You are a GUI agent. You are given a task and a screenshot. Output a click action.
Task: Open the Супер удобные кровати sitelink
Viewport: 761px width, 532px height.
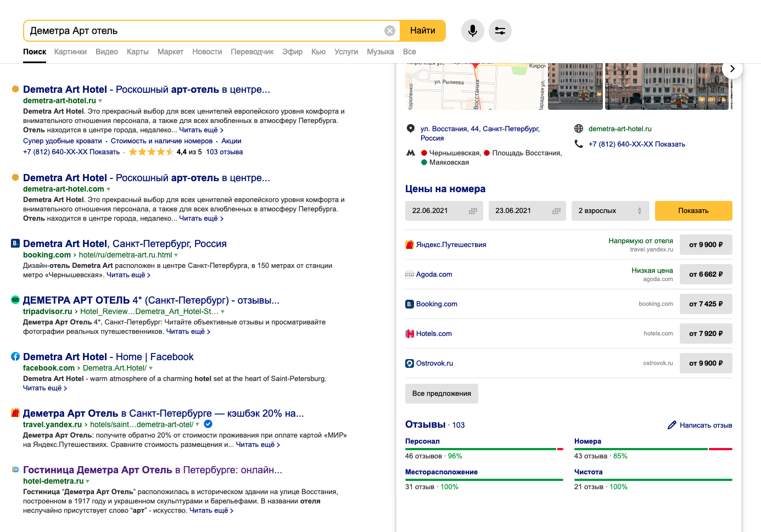click(63, 141)
